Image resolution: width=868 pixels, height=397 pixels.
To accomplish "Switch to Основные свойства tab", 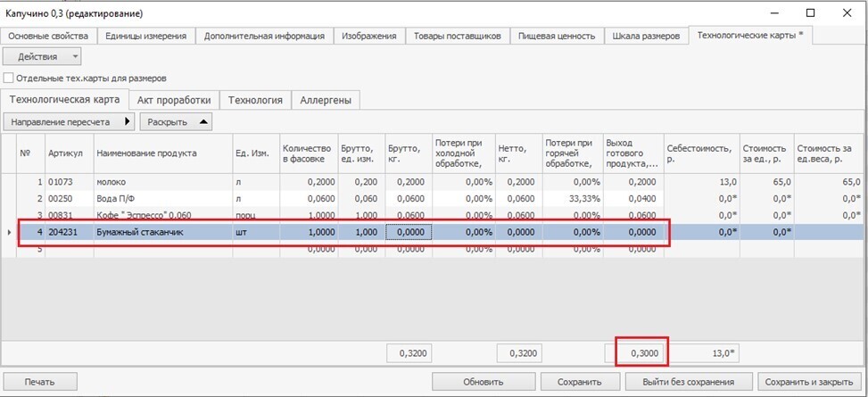I will point(48,36).
